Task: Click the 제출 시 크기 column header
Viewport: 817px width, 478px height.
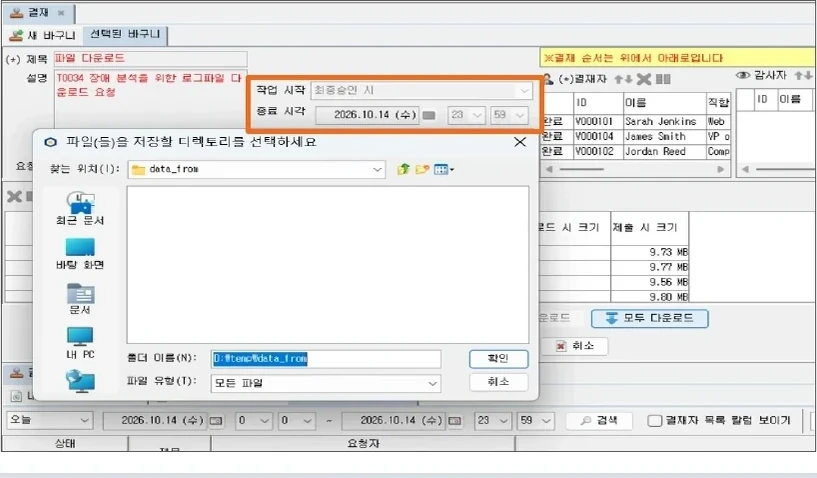Action: click(650, 228)
